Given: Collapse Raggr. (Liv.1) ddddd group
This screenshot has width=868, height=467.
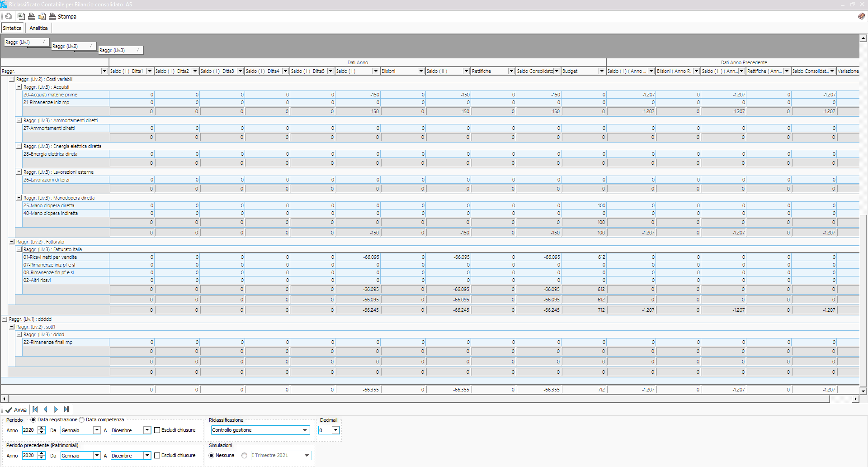Looking at the screenshot, I should point(5,319).
